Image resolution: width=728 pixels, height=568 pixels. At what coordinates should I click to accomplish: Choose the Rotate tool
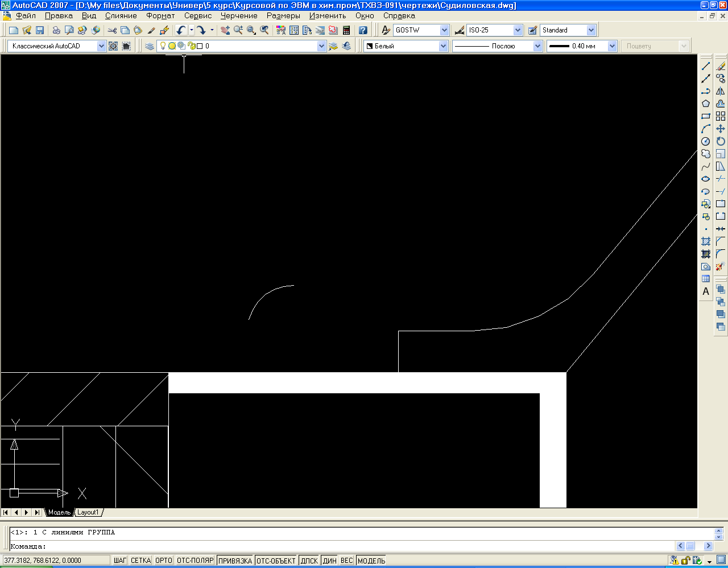tap(721, 141)
